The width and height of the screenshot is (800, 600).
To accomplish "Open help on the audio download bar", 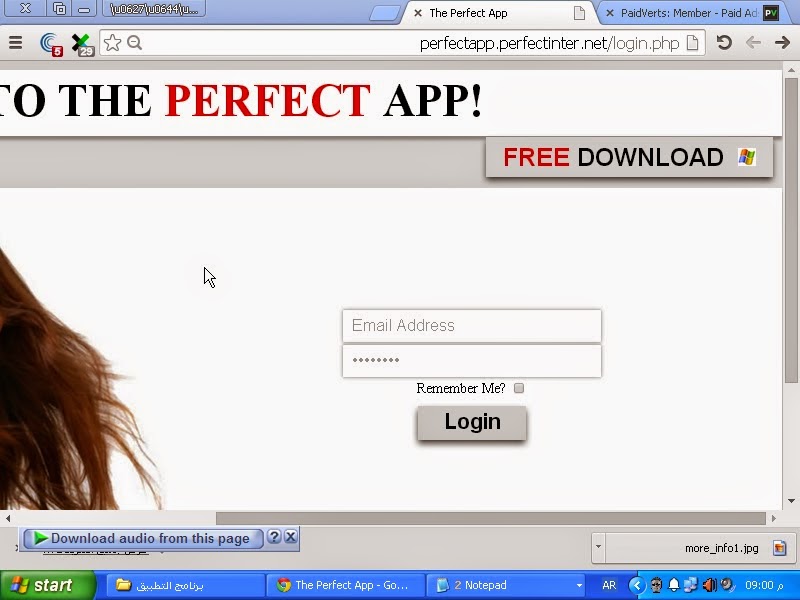I will [274, 537].
